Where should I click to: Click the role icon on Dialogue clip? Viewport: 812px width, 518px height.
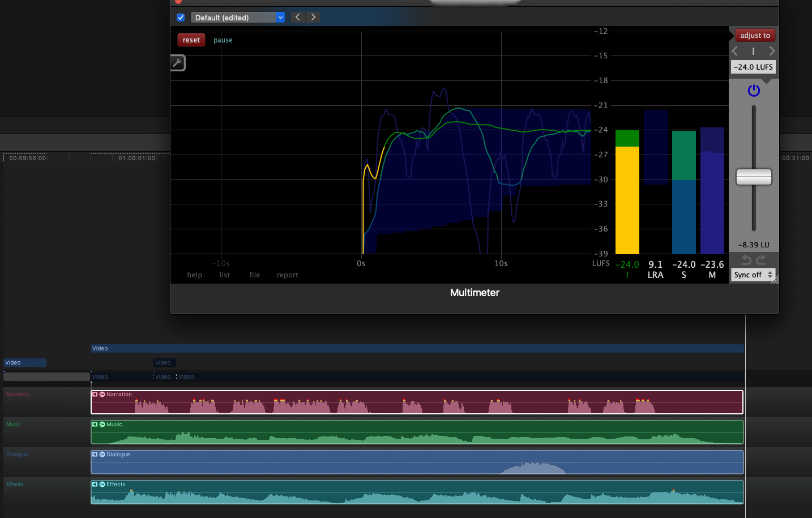(102, 455)
